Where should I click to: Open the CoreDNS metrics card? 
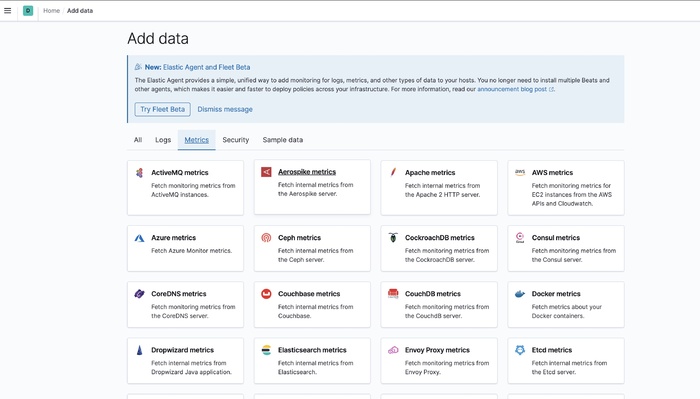185,304
